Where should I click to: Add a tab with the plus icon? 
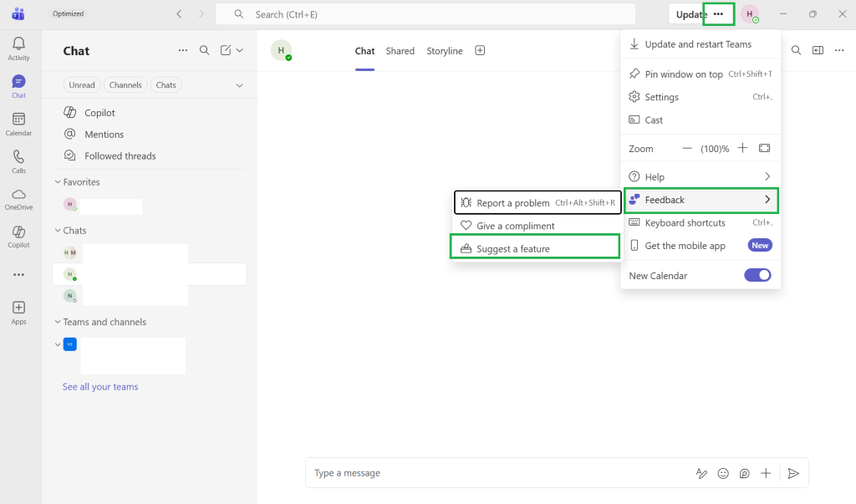480,50
